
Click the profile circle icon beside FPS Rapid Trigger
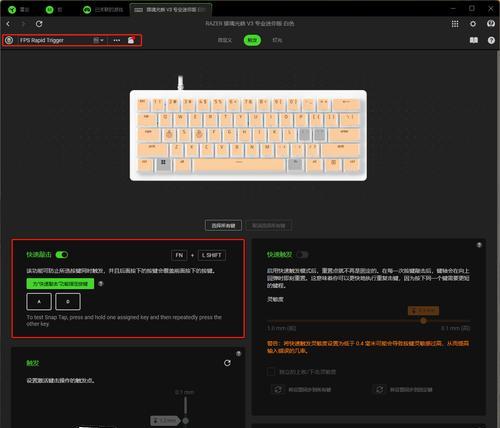pyautogui.click(x=9, y=40)
